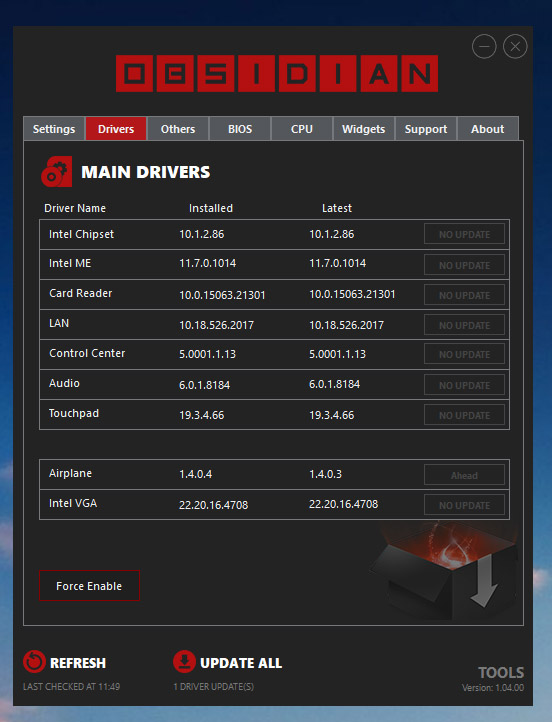The image size is (552, 722).
Task: Click the Version: 1.04.00 text
Action: 493,687
